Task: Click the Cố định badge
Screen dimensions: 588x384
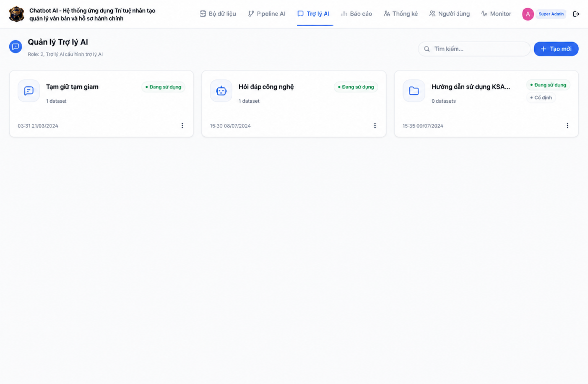Action: click(541, 98)
